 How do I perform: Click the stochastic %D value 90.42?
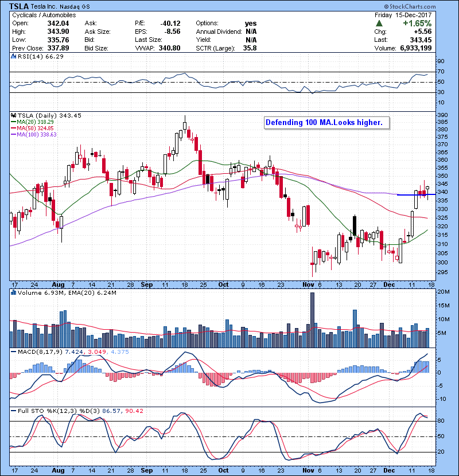coord(134,411)
